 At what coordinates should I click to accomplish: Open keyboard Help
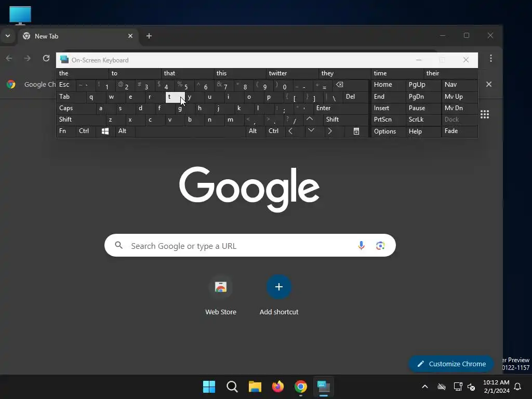[x=423, y=131]
